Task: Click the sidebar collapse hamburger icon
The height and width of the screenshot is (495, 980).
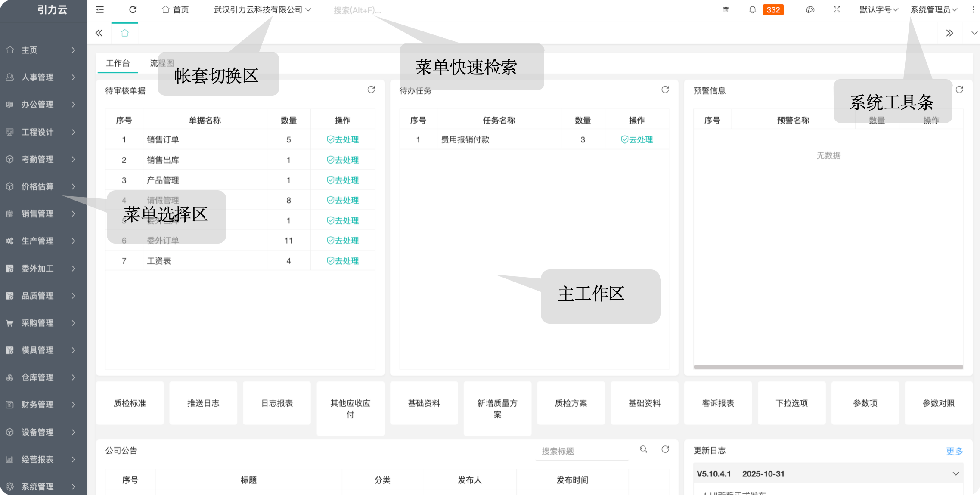Action: click(x=100, y=10)
